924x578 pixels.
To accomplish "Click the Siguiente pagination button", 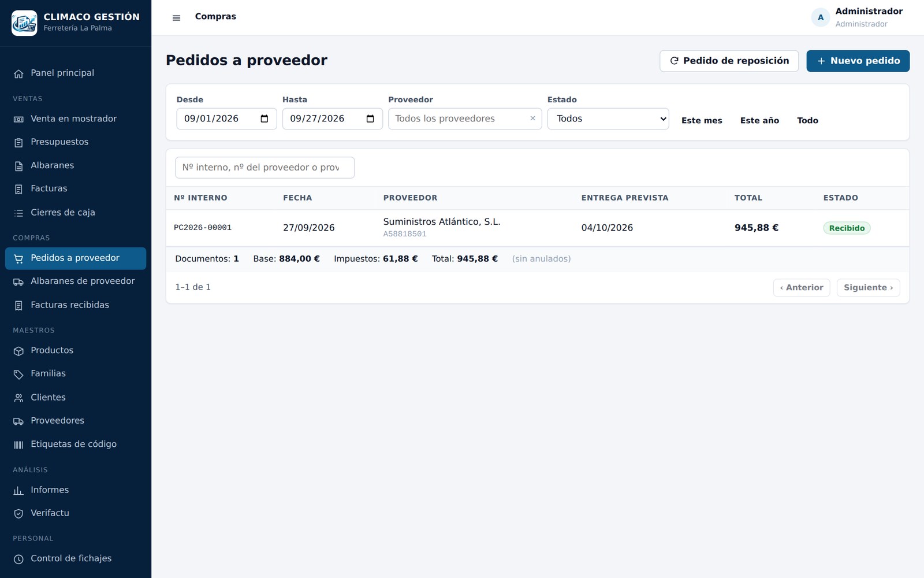I will 868,287.
